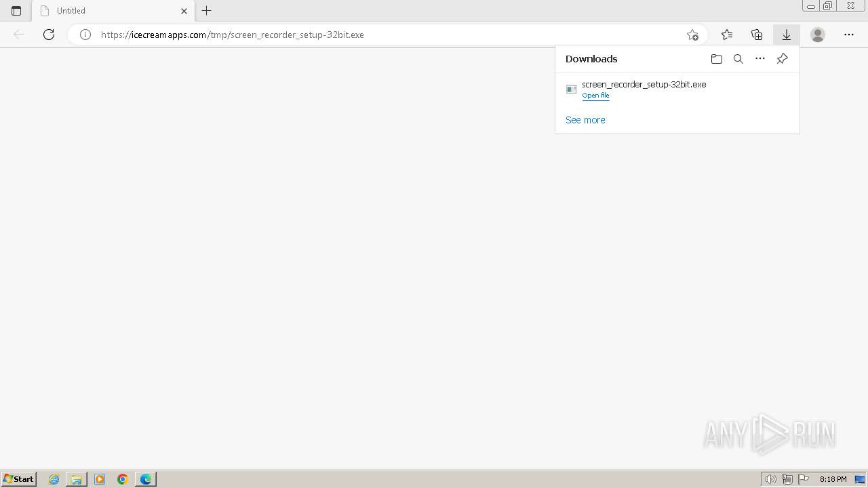The image size is (868, 488).
Task: Close the Untitled tab
Action: (x=184, y=11)
